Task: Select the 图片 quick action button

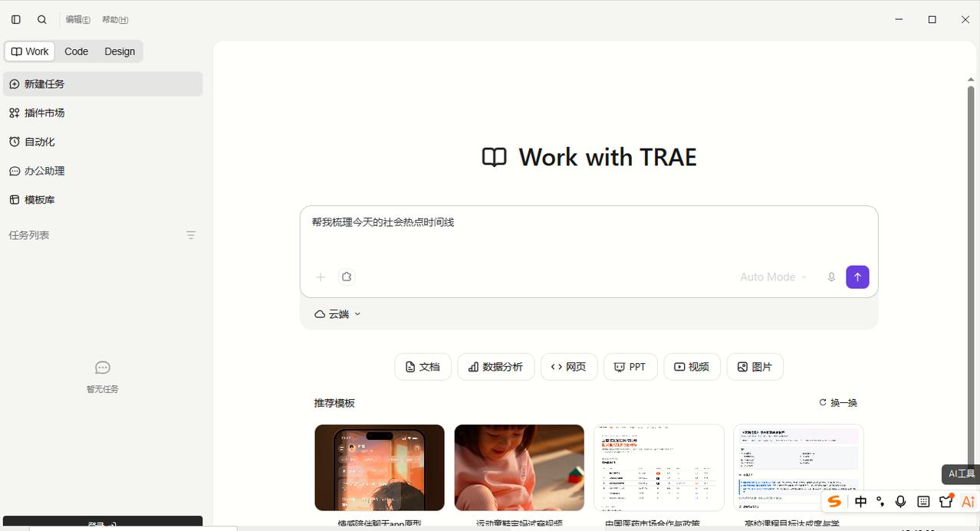Action: pyautogui.click(x=755, y=367)
